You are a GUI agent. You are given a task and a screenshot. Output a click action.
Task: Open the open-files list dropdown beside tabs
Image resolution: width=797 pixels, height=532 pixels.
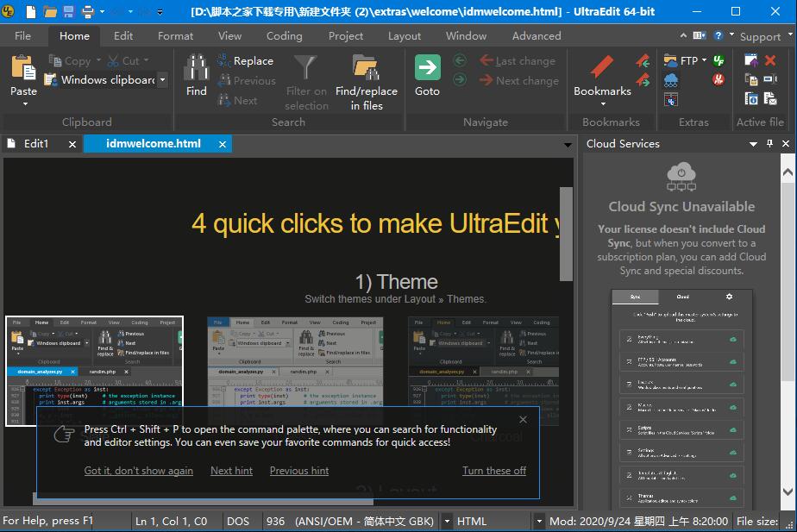click(568, 146)
